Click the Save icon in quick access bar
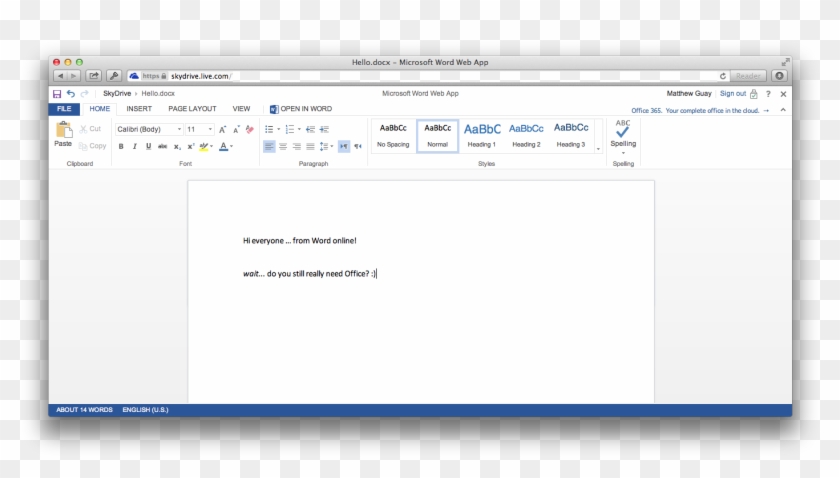Viewport: 840px width, 478px height. [57, 94]
